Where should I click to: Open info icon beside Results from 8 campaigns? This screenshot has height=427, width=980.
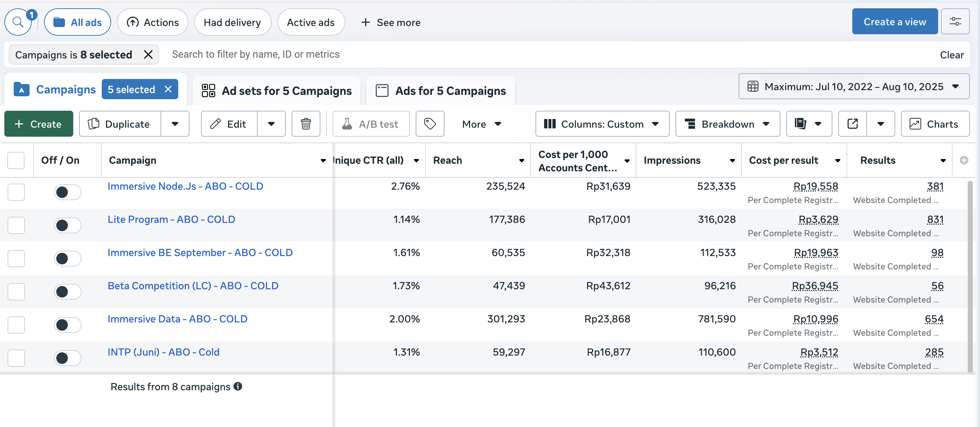238,386
